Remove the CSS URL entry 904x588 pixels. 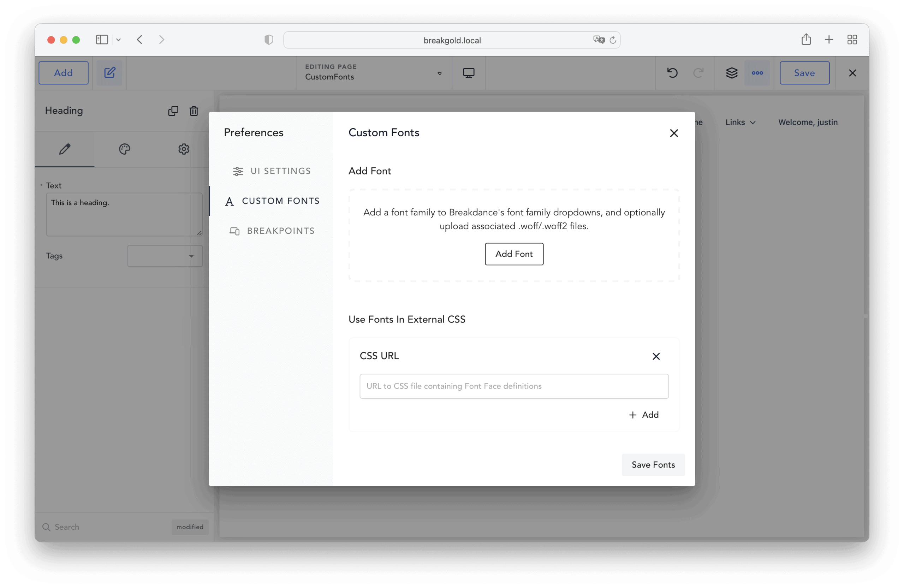click(x=656, y=356)
